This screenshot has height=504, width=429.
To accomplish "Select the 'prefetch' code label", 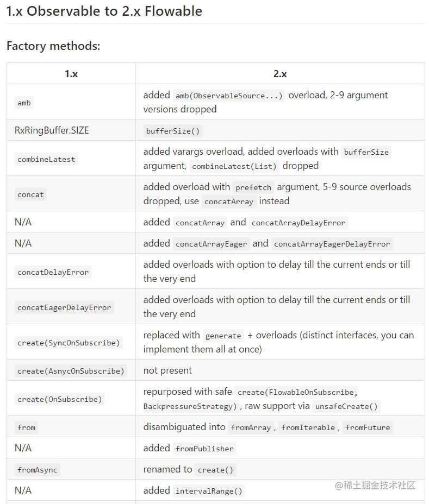I will pos(253,187).
